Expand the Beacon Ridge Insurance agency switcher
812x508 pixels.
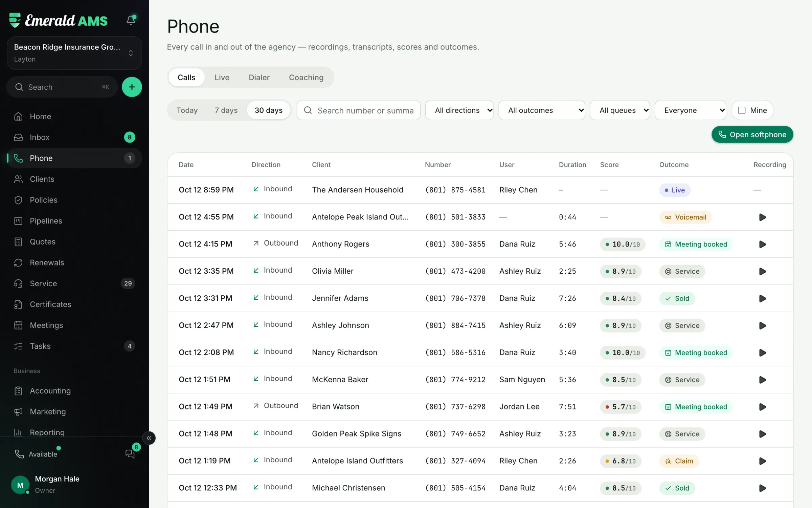[x=74, y=53]
